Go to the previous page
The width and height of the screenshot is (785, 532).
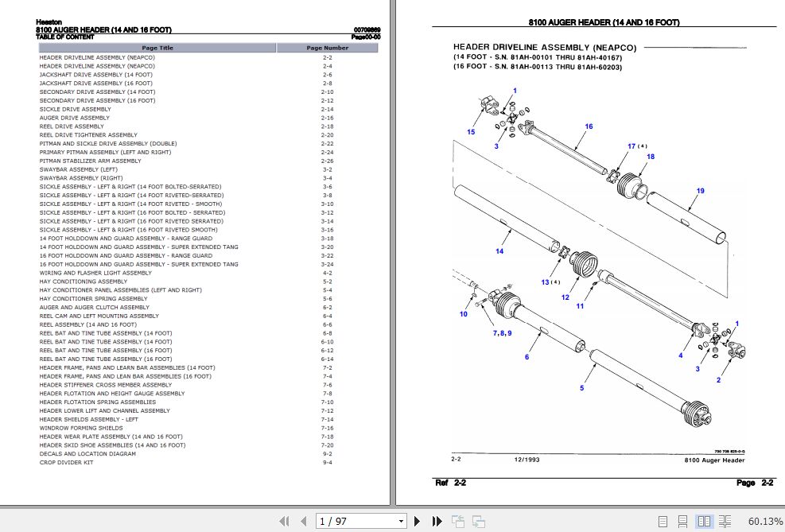point(304,521)
